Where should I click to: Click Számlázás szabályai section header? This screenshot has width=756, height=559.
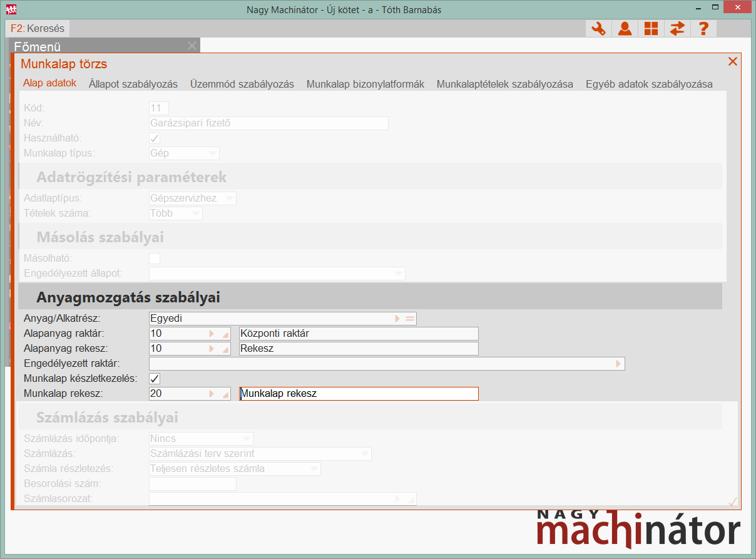[x=370, y=417]
